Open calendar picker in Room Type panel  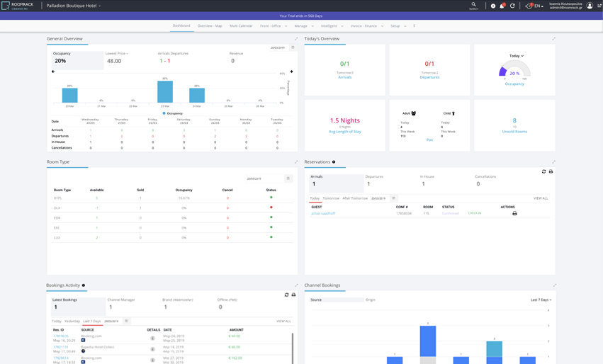288,178
